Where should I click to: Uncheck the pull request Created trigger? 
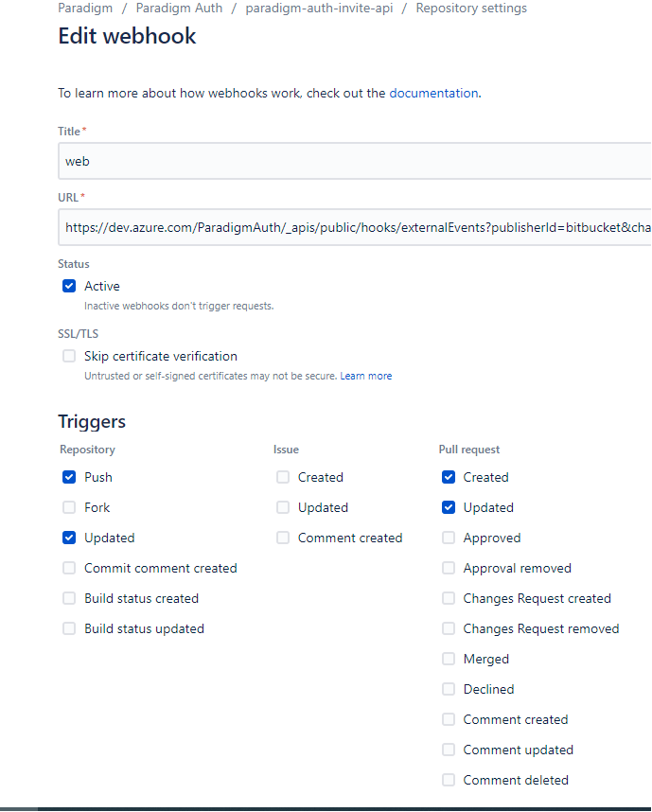[x=448, y=477]
